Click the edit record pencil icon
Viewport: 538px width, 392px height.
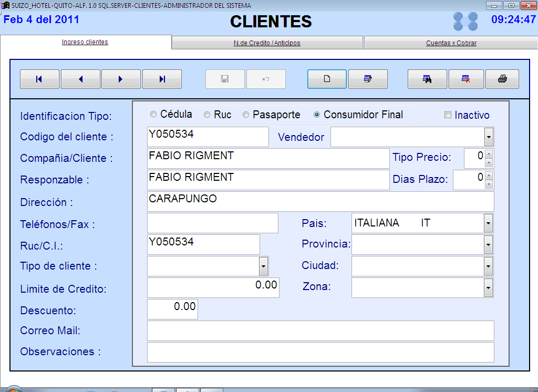click(x=368, y=79)
